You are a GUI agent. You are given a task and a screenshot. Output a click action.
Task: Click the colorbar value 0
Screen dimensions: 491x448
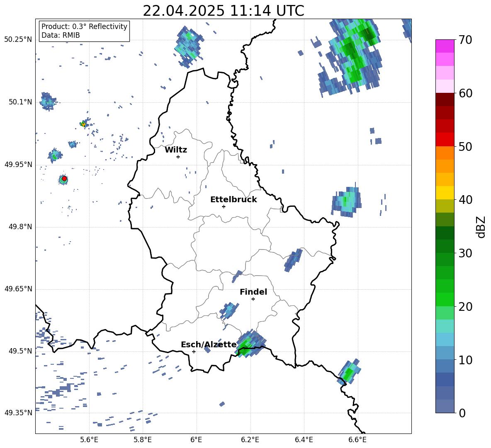click(462, 413)
